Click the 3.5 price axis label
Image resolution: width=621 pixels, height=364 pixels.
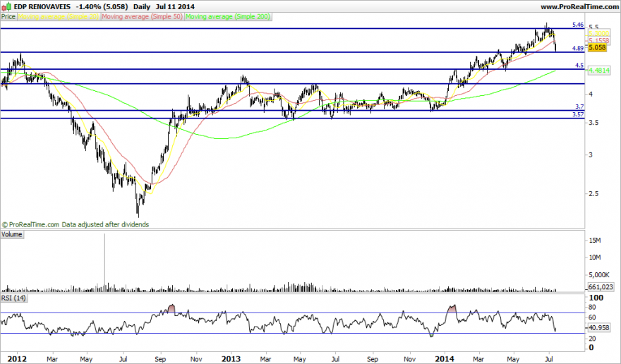point(593,123)
